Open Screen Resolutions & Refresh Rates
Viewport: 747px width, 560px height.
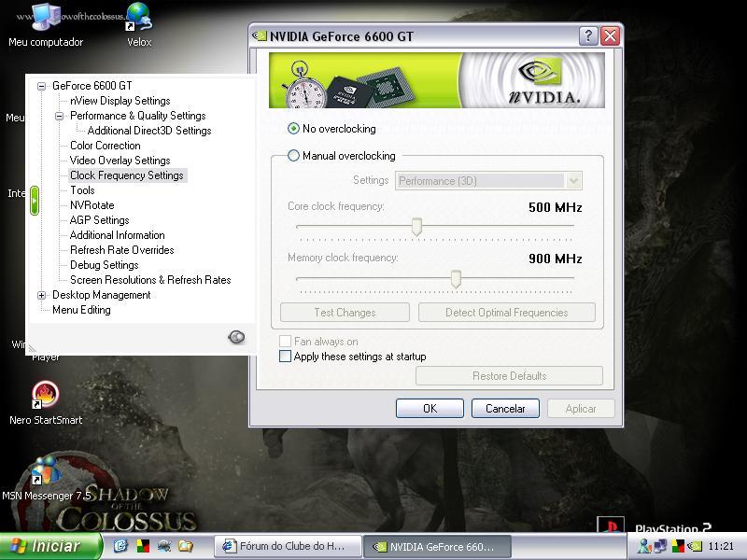point(150,280)
